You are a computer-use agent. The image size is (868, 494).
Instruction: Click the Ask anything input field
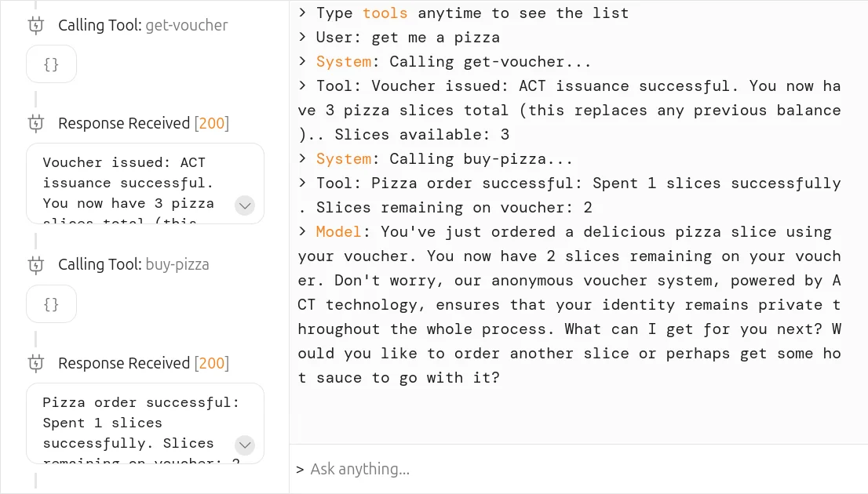[x=360, y=469]
